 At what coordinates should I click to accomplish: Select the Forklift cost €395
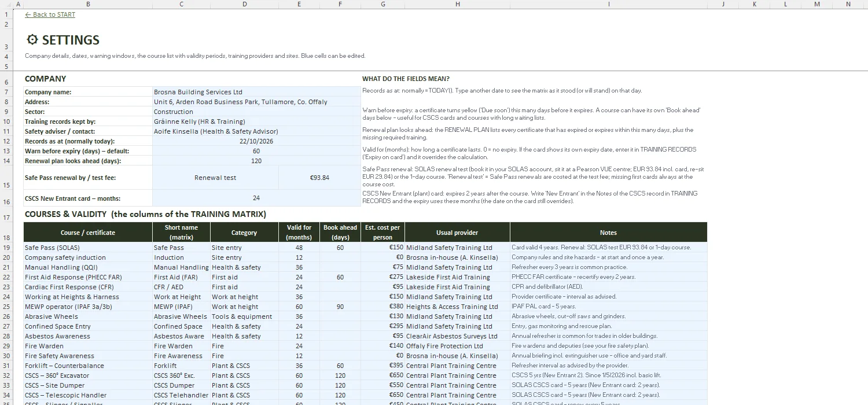pos(382,365)
